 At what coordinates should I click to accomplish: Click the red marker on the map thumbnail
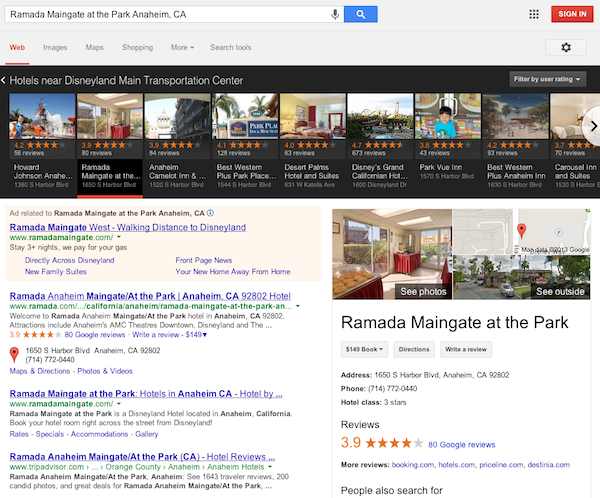click(x=521, y=231)
